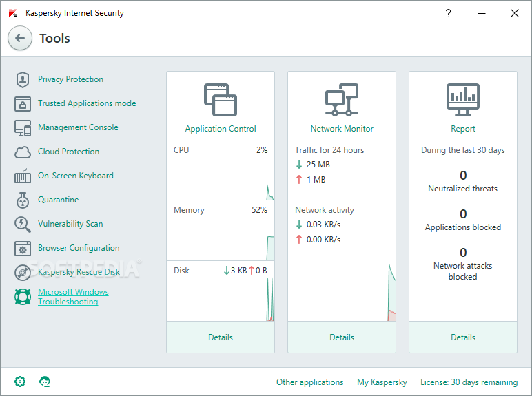The height and width of the screenshot is (396, 532).
Task: Click the Cloud Protection cloud icon
Action: coord(23,152)
